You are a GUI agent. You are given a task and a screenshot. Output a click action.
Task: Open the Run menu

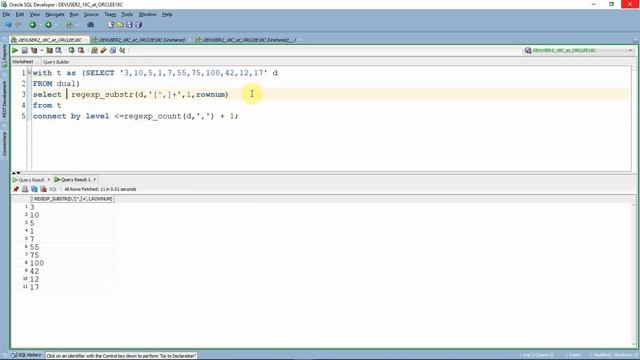pyautogui.click(x=74, y=14)
